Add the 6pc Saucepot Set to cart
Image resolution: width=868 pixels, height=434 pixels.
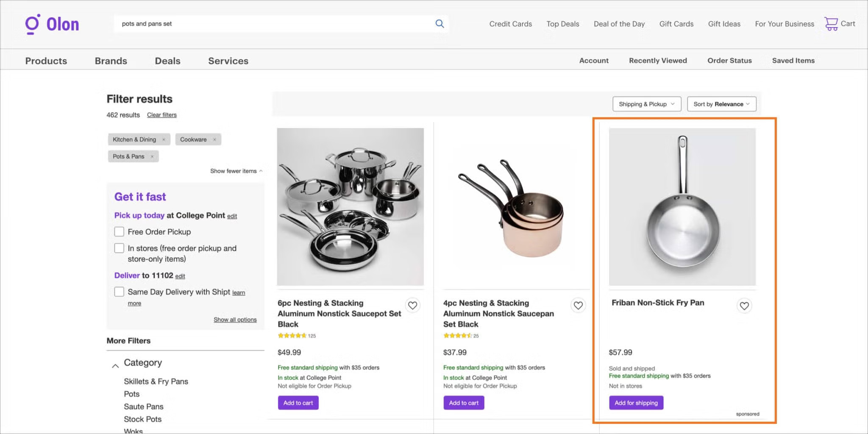[298, 403]
